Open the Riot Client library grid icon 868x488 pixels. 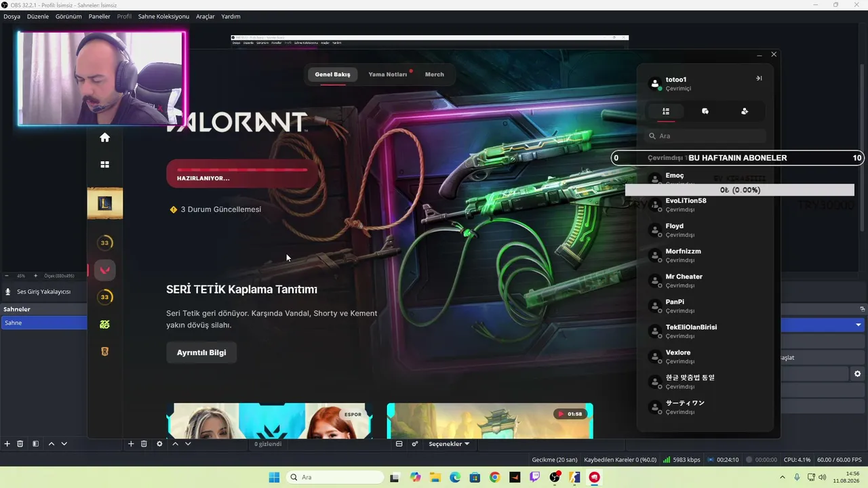click(x=104, y=164)
